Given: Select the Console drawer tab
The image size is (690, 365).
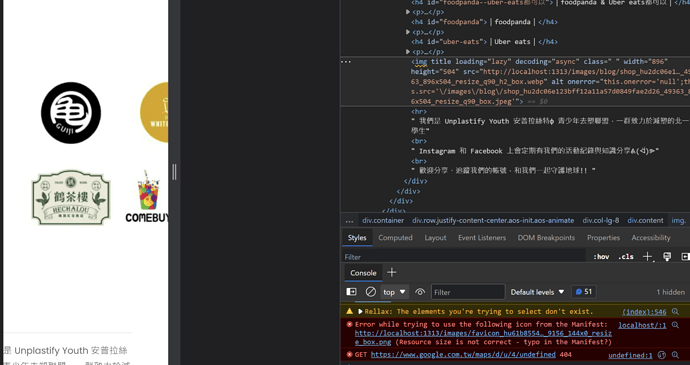Looking at the screenshot, I should (x=363, y=273).
